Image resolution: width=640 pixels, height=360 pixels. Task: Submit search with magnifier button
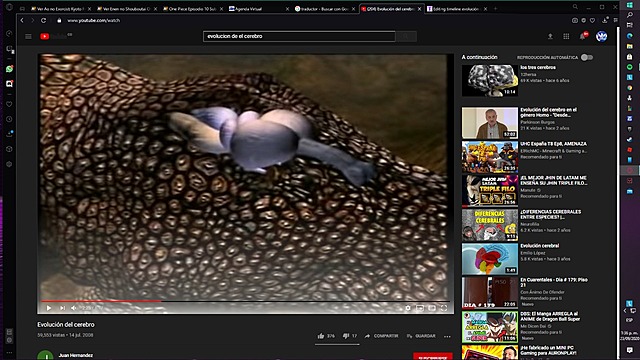click(406, 36)
